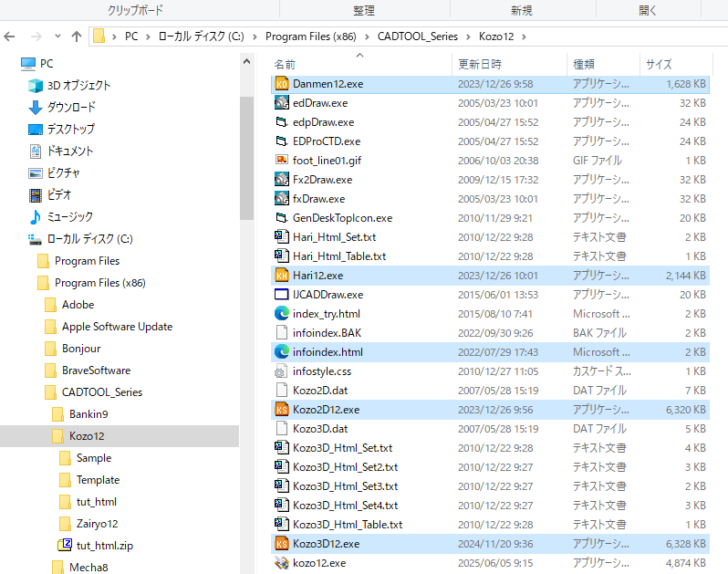Click Program Files (x86) in address bar
The width and height of the screenshot is (728, 574).
[x=310, y=37]
